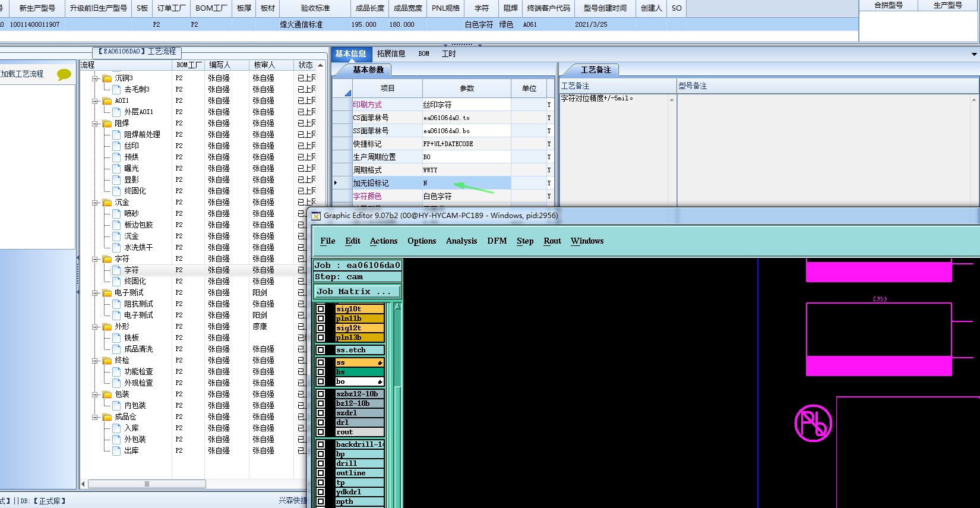Click the document icon of 外层AOI1
This screenshot has height=508, width=980.
(x=116, y=112)
